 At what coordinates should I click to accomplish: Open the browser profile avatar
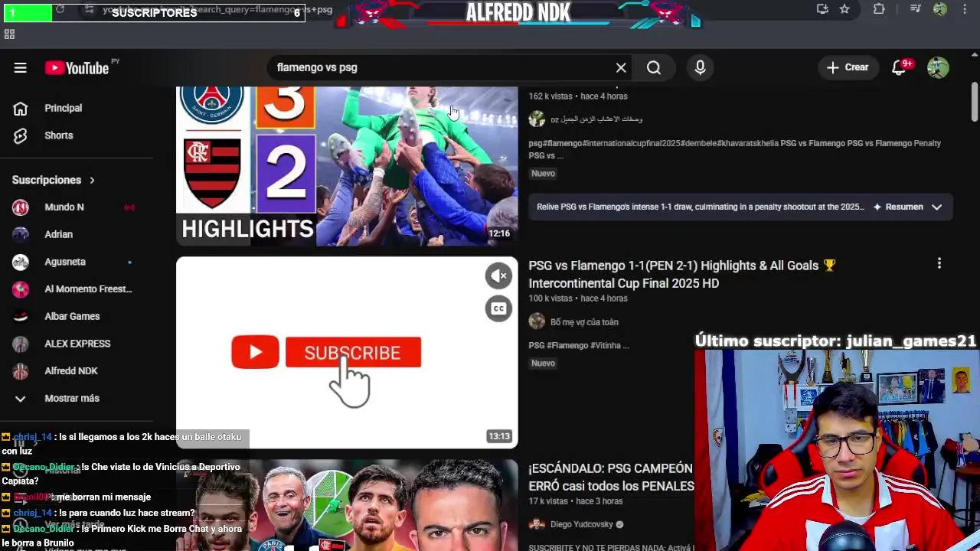pos(940,9)
